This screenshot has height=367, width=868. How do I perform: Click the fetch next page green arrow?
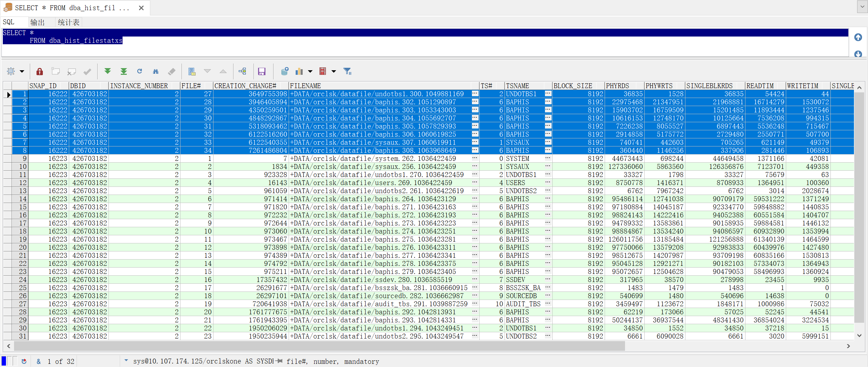[107, 71]
